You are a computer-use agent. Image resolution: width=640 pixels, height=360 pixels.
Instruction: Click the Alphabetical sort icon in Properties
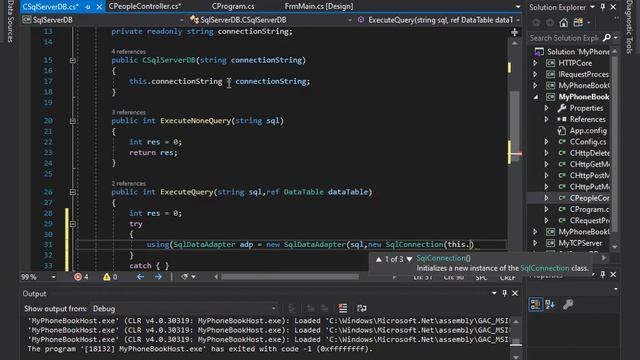[x=550, y=304]
